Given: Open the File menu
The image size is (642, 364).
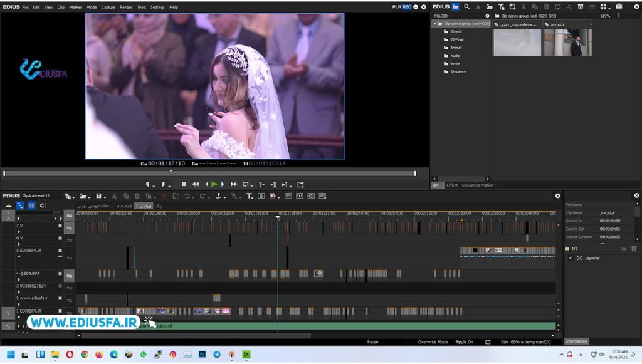Looking at the screenshot, I should click(x=25, y=7).
